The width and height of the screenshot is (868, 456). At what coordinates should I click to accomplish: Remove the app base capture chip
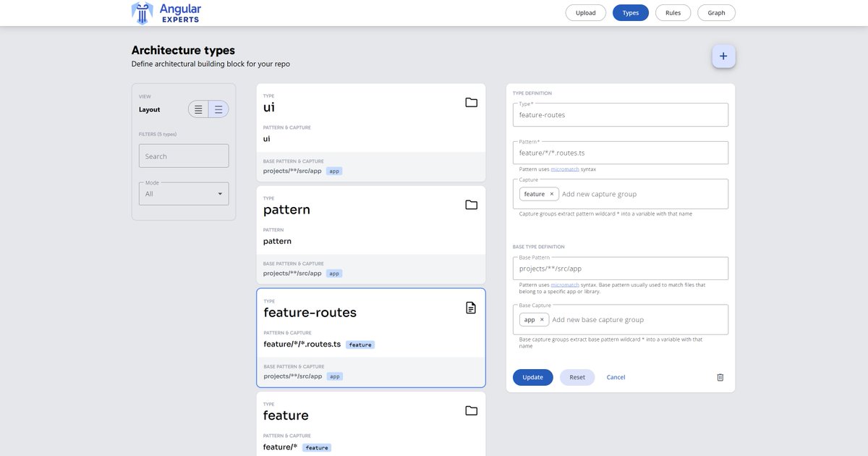point(542,319)
